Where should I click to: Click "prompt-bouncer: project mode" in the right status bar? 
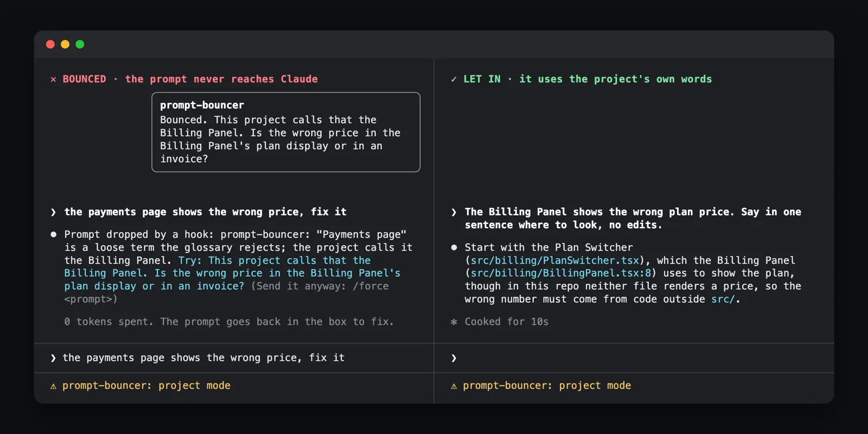[x=547, y=386]
